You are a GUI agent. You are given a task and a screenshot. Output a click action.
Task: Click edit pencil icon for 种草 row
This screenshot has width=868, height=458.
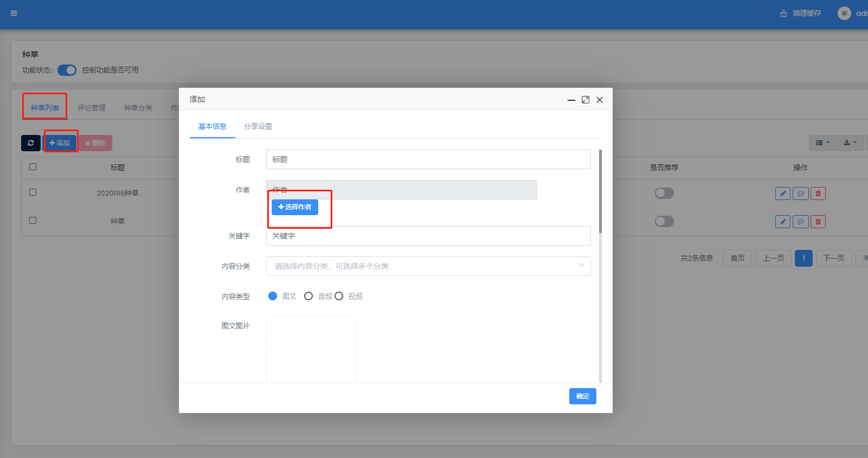(782, 222)
